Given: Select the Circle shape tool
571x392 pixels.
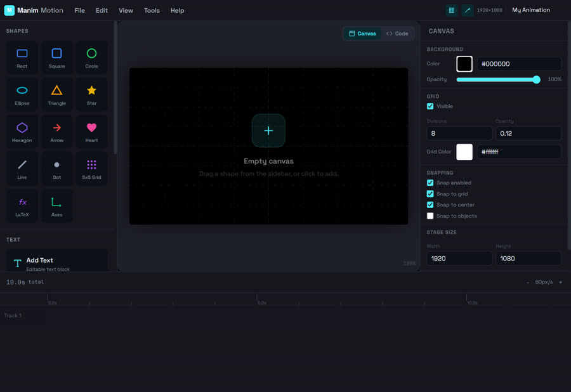Looking at the screenshot, I should [x=91, y=58].
